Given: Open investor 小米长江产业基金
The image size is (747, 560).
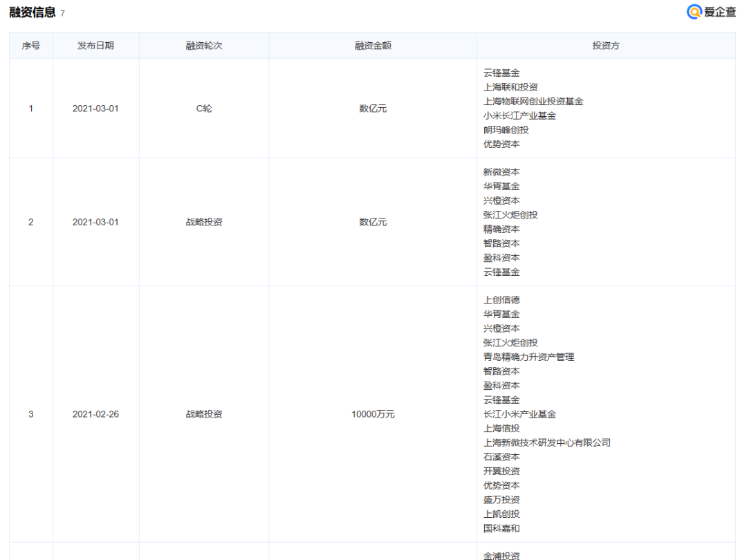Looking at the screenshot, I should (x=519, y=115).
